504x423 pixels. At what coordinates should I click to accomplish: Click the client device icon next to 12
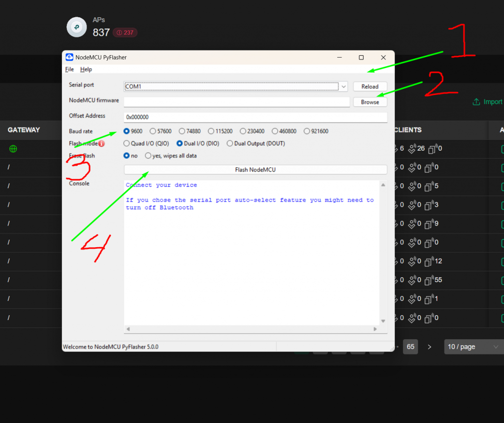[x=429, y=262]
